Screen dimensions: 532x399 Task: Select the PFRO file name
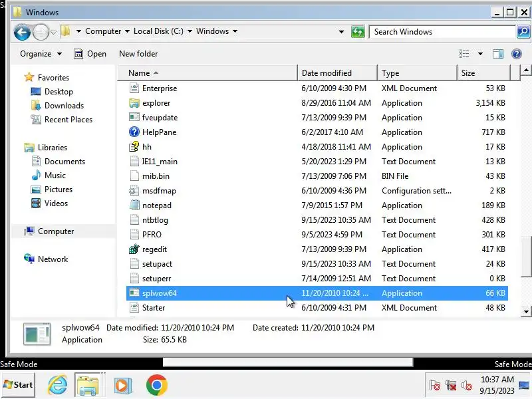coord(152,235)
